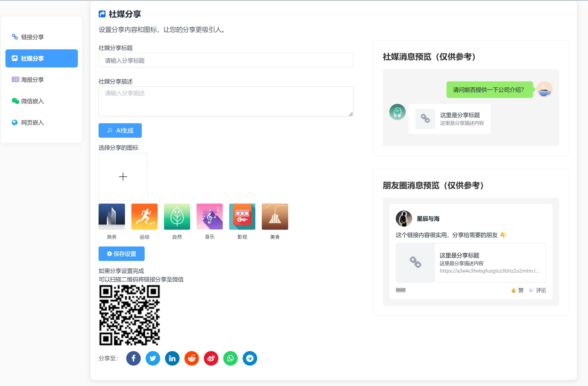Share via the LinkedIn icon
Image resolution: width=588 pixels, height=386 pixels.
click(172, 358)
